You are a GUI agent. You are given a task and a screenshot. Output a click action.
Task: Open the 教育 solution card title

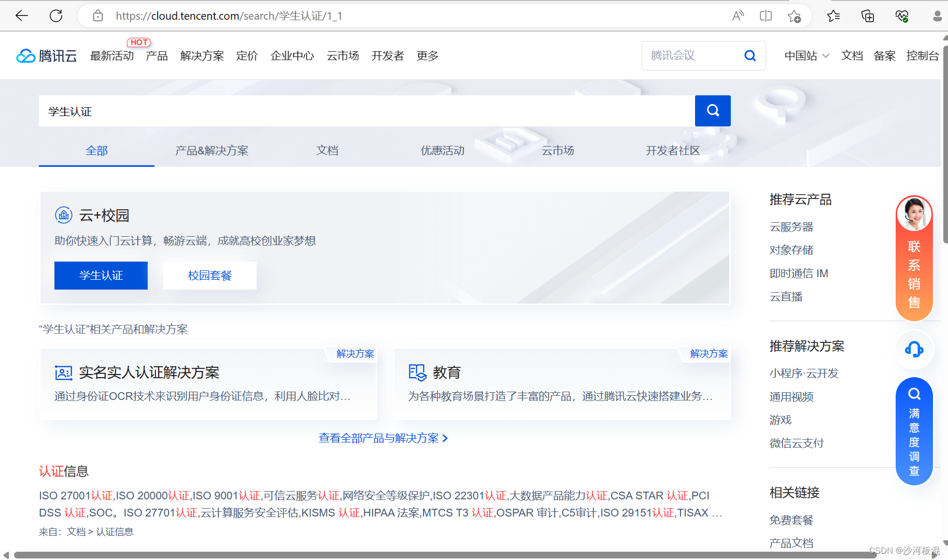point(447,372)
